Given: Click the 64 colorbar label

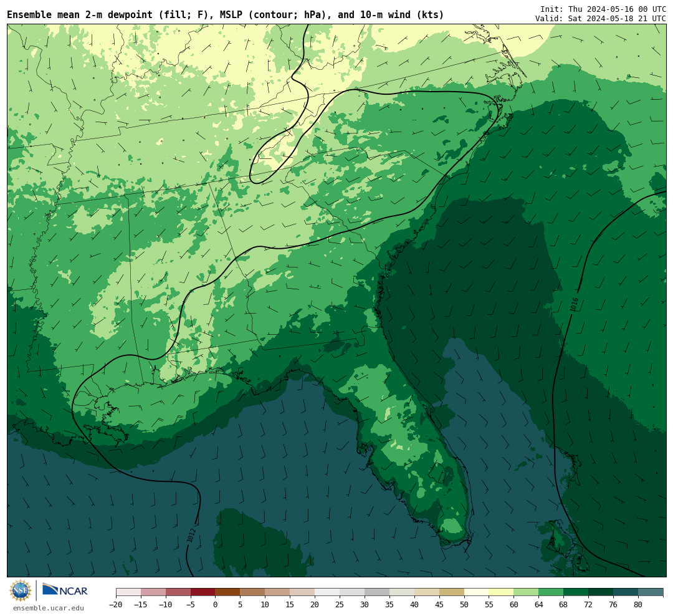Looking at the screenshot, I should point(538,604).
